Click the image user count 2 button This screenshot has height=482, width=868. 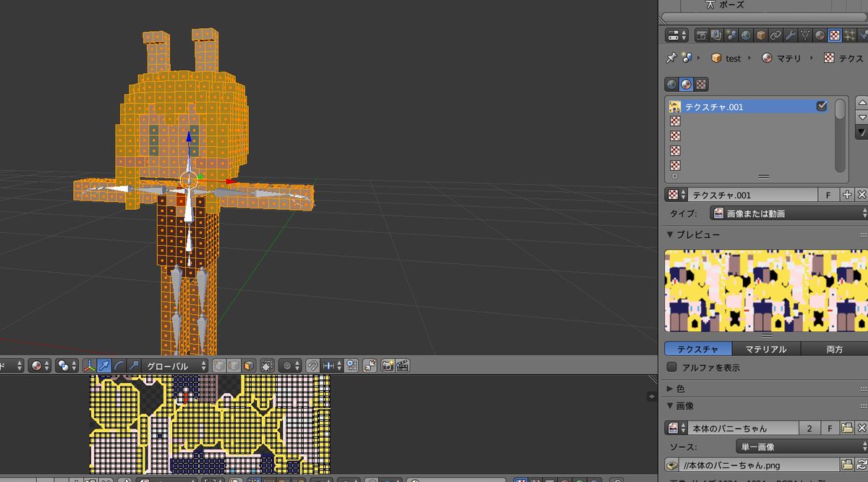(x=809, y=428)
